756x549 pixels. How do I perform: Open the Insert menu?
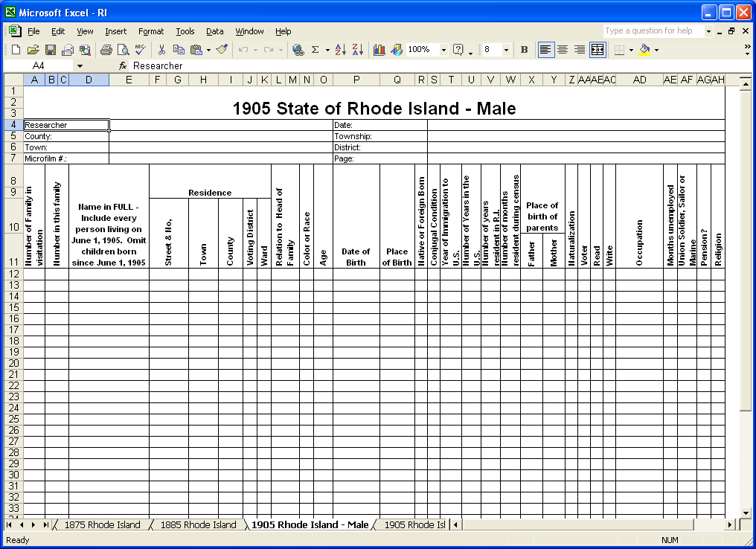(x=116, y=31)
